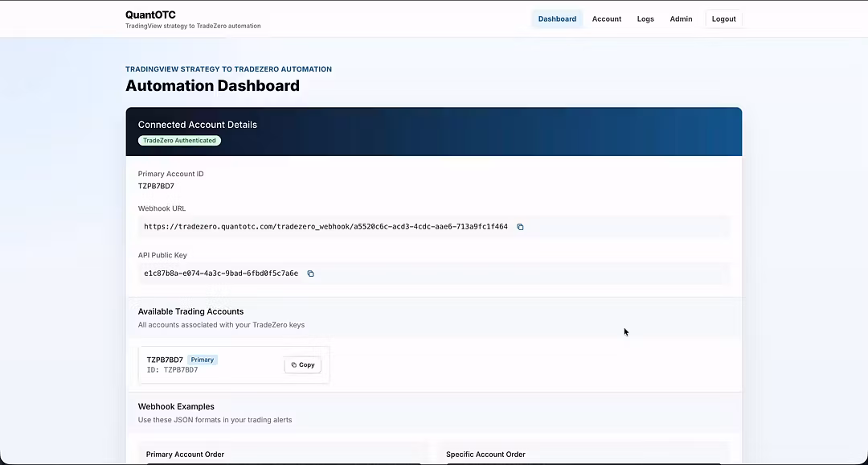
Task: Open the Dashboard nav tab
Action: [x=557, y=19]
